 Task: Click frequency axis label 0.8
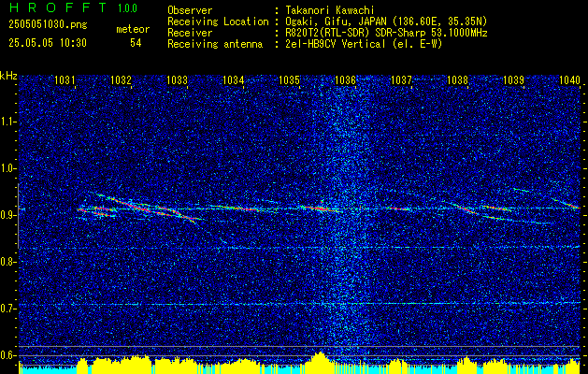click(x=7, y=262)
